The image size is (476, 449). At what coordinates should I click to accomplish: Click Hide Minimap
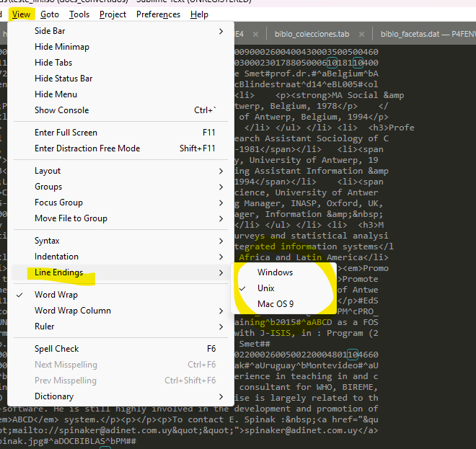point(62,47)
